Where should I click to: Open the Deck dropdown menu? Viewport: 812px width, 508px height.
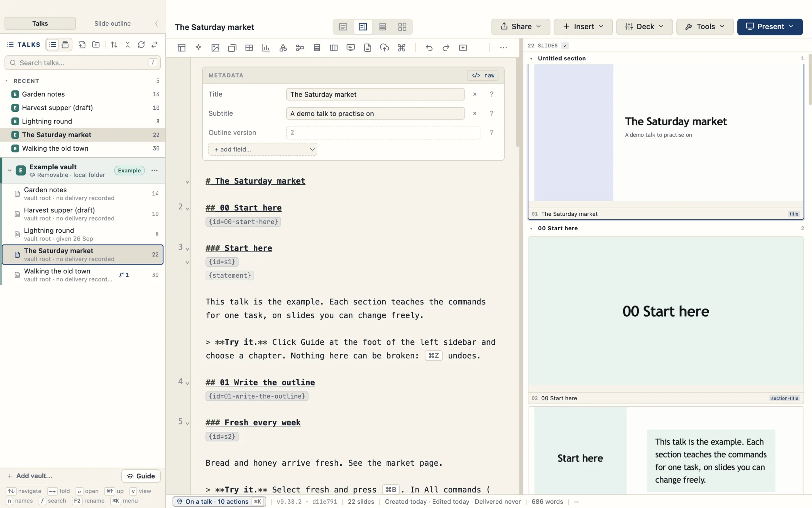[645, 27]
